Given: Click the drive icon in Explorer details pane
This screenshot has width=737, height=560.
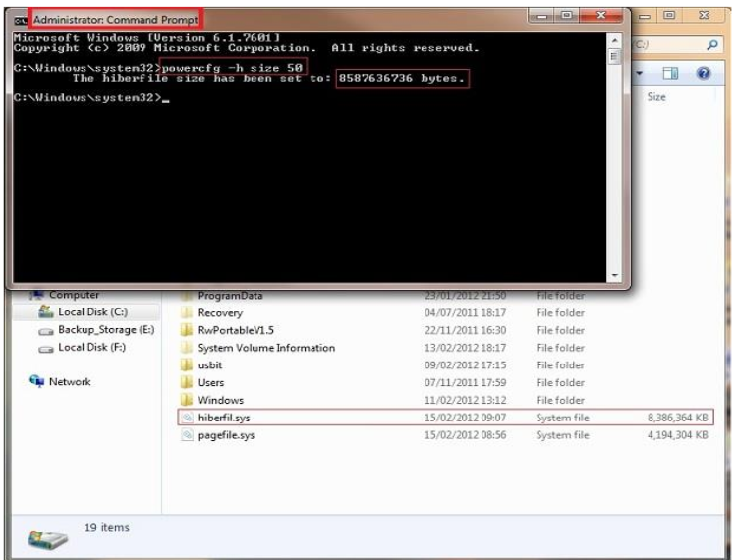Looking at the screenshot, I should [x=47, y=538].
